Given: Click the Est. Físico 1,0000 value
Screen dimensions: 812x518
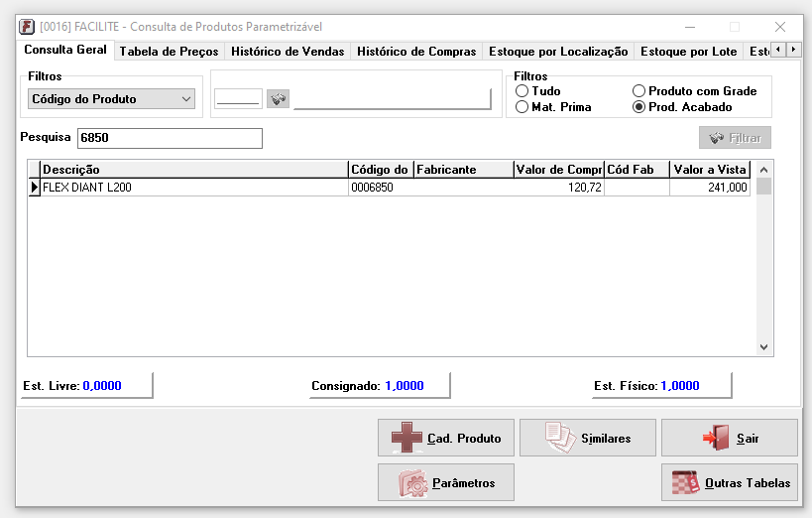Looking at the screenshot, I should click(x=680, y=386).
